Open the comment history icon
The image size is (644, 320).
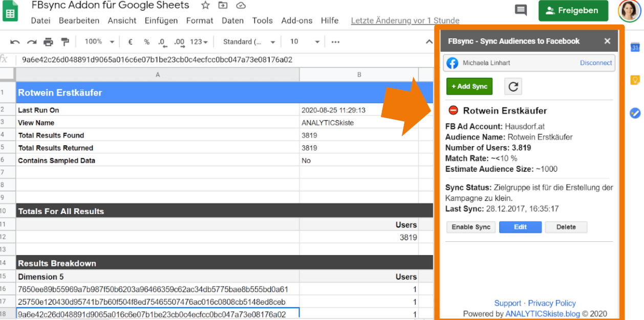click(x=521, y=10)
